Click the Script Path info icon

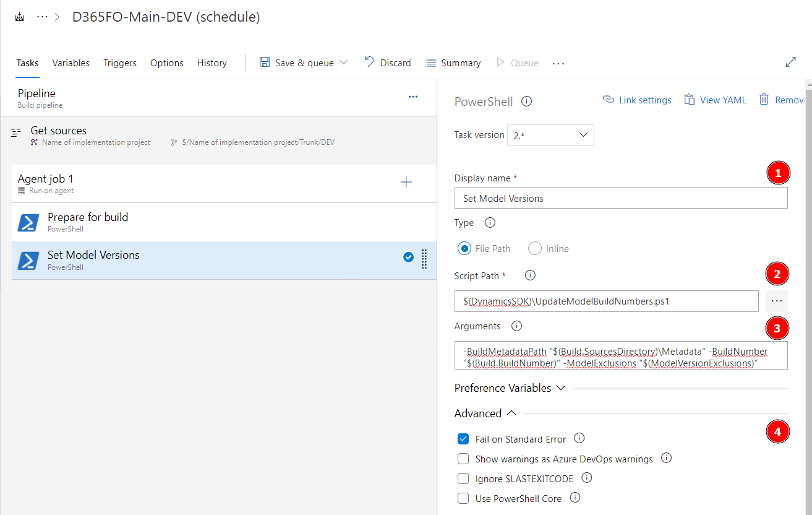(x=530, y=275)
